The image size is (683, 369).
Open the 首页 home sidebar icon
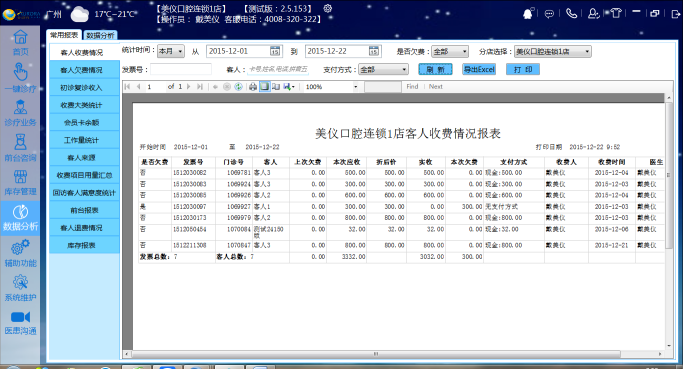coord(20,42)
